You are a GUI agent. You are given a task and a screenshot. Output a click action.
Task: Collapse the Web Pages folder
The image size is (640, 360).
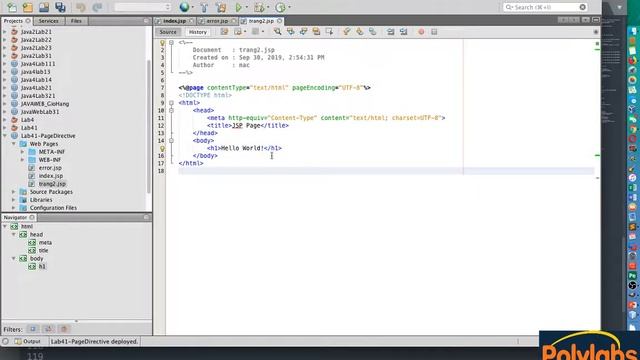[x=13, y=144]
